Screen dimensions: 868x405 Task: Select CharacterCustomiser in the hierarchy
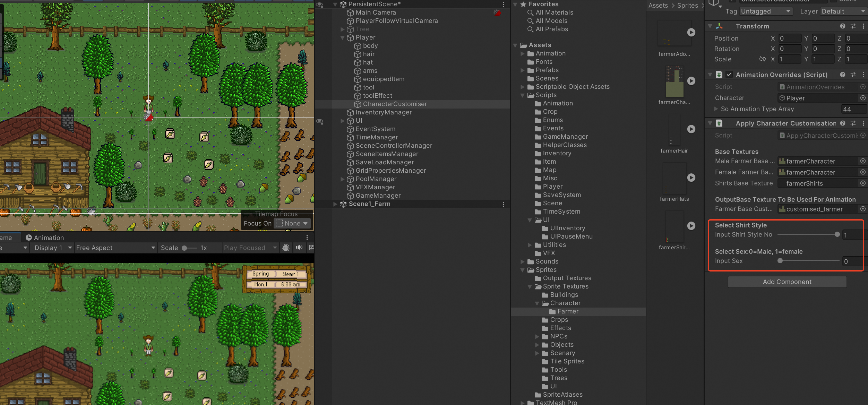[x=395, y=104]
